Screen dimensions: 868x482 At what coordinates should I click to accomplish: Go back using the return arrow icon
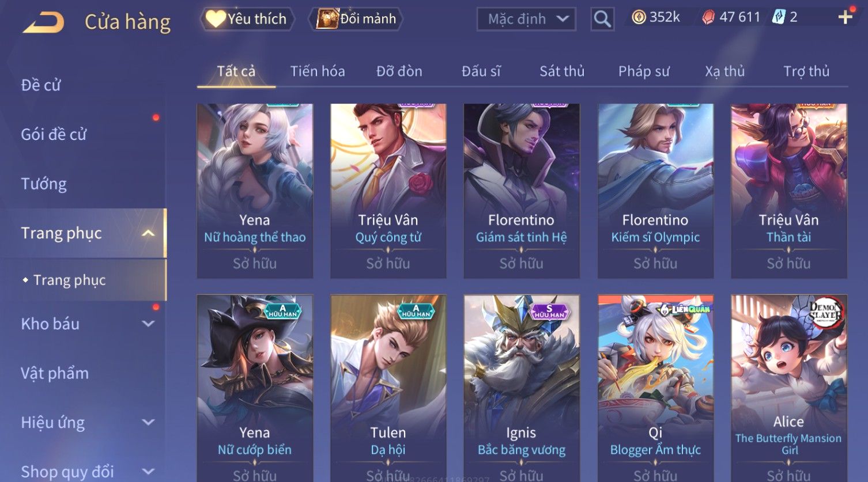43,22
